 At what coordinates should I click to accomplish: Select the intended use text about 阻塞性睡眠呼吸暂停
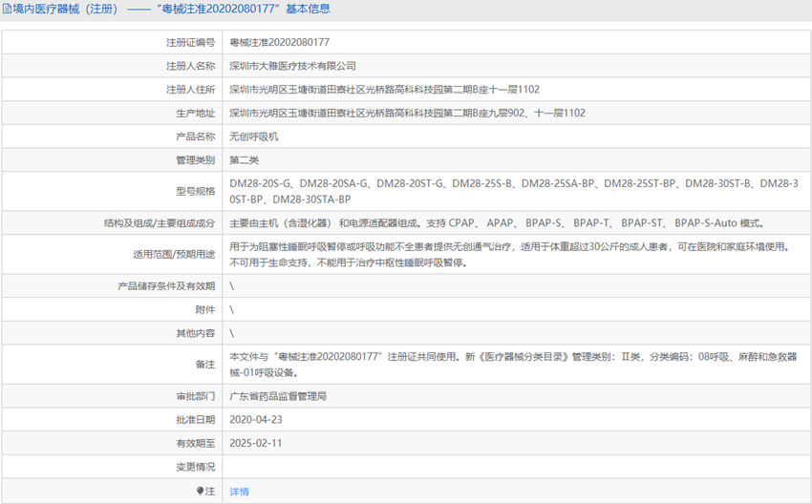click(x=510, y=255)
